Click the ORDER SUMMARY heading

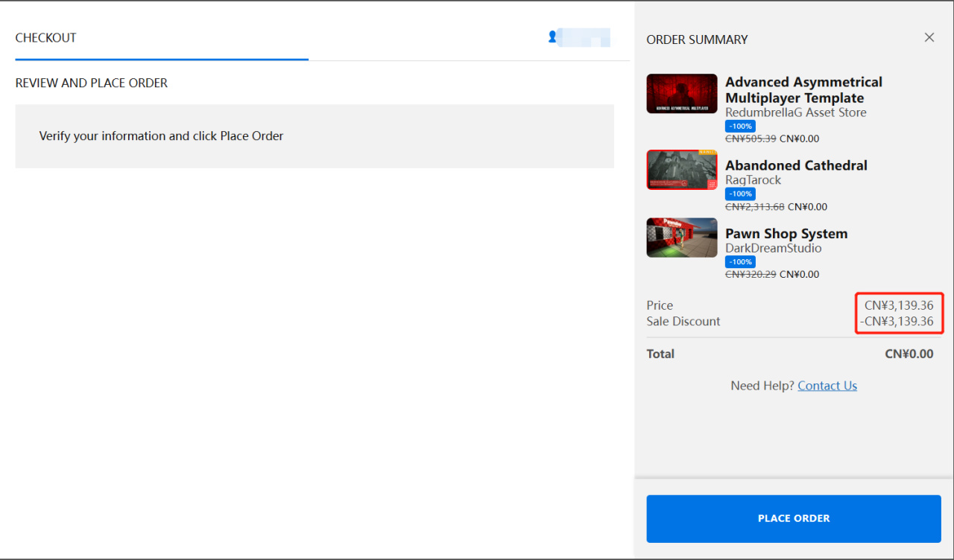coord(697,39)
